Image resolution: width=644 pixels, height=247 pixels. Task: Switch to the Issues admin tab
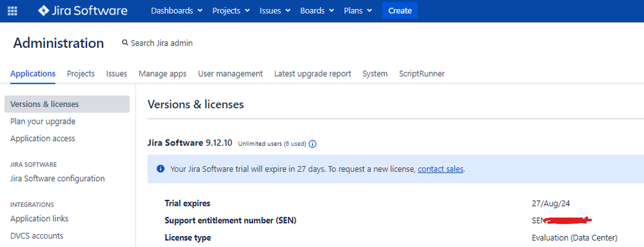pos(117,74)
